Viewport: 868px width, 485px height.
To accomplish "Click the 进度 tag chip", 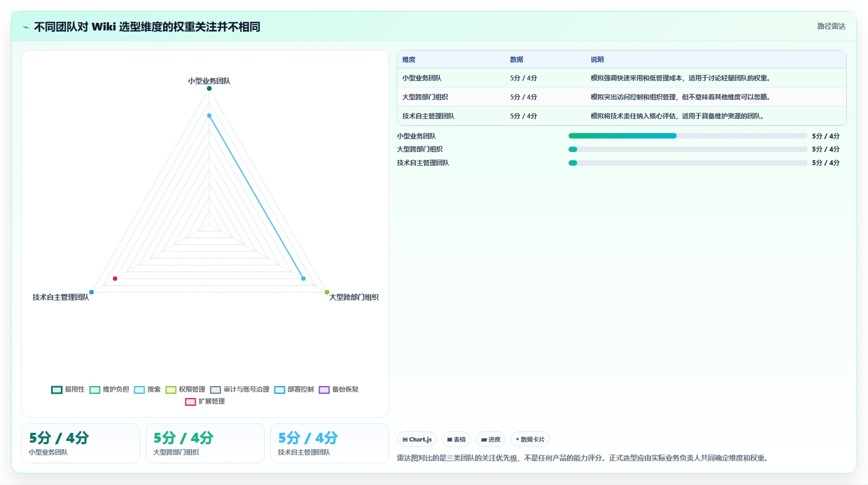I will pyautogui.click(x=491, y=439).
